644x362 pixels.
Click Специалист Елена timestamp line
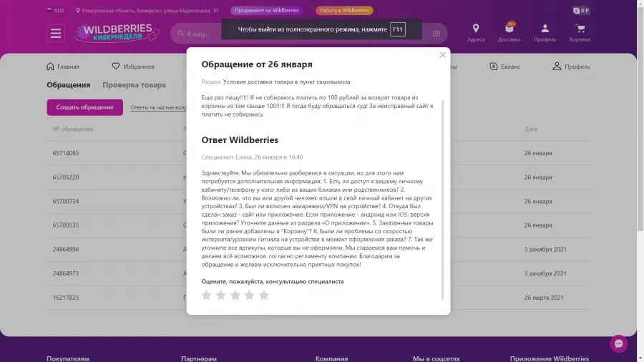pyautogui.click(x=252, y=157)
